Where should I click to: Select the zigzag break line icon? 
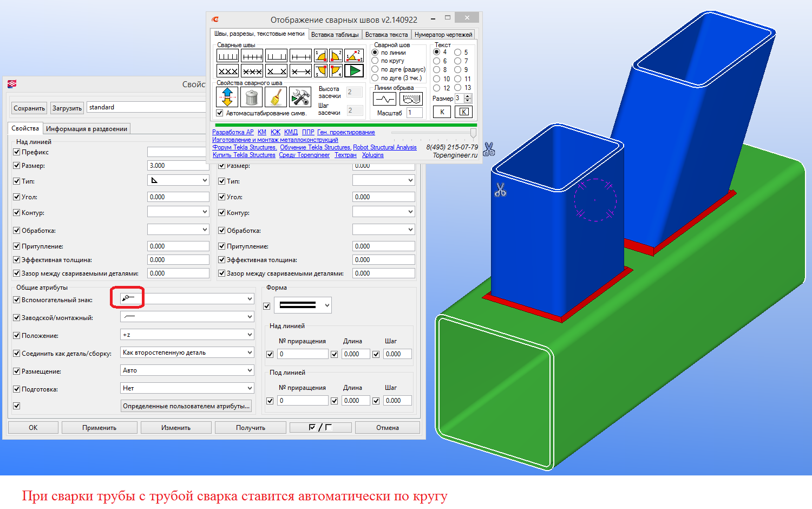pyautogui.click(x=384, y=99)
